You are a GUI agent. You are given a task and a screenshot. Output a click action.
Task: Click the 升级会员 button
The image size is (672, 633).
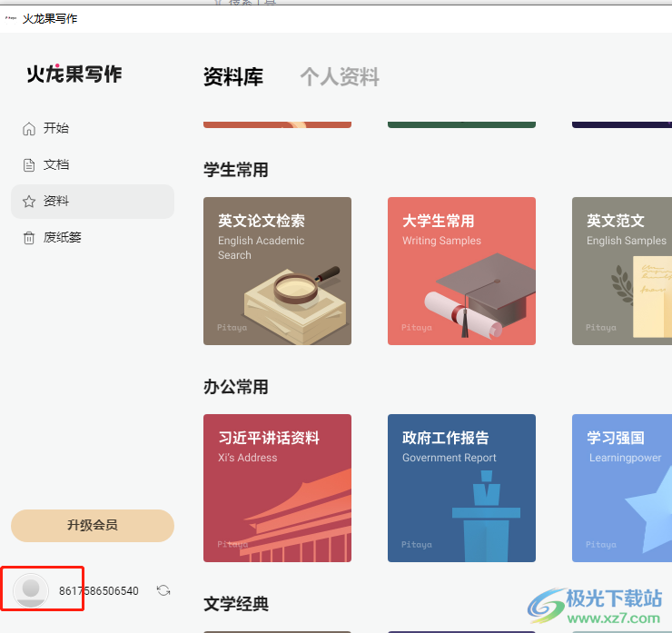pyautogui.click(x=93, y=526)
